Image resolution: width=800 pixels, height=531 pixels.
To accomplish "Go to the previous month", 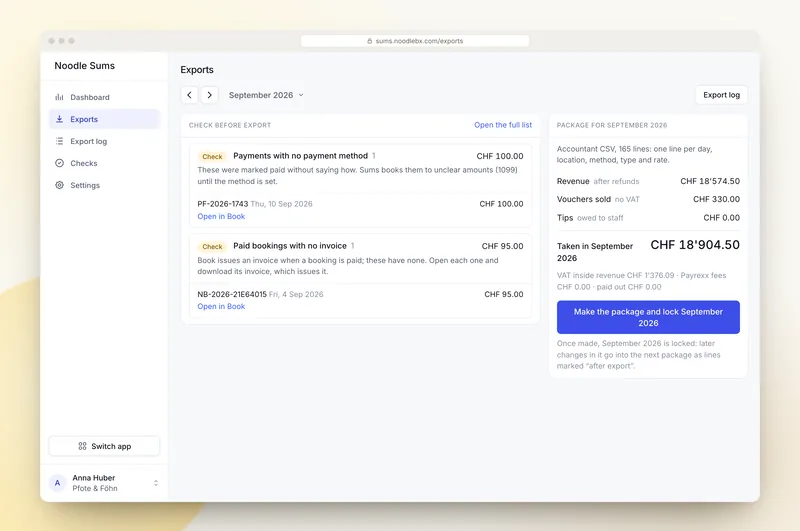I will click(189, 95).
